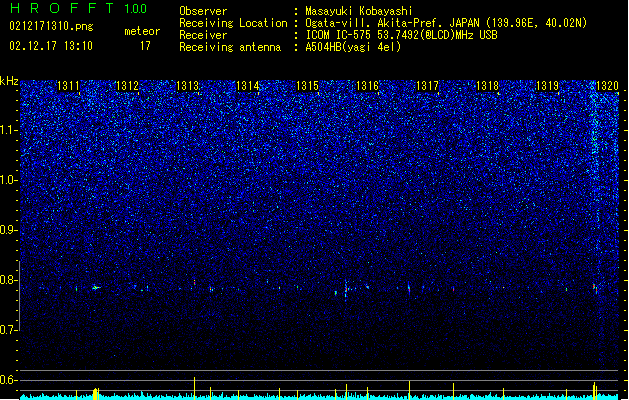Click the Receiving antenna label

pos(230,47)
